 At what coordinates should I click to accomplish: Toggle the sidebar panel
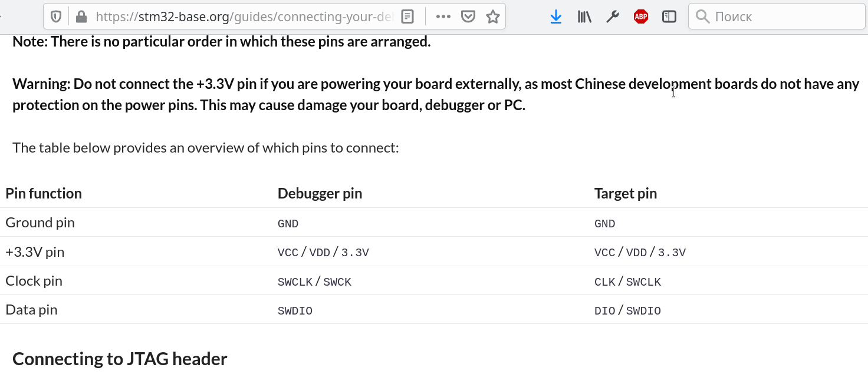click(669, 17)
